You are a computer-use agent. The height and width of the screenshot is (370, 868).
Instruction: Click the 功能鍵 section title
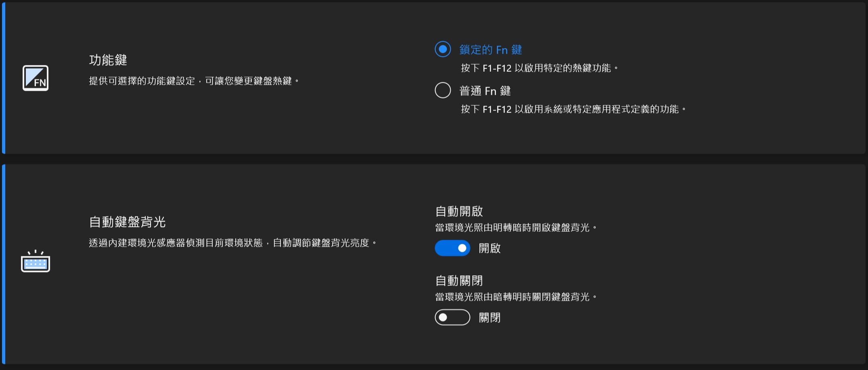(x=108, y=60)
